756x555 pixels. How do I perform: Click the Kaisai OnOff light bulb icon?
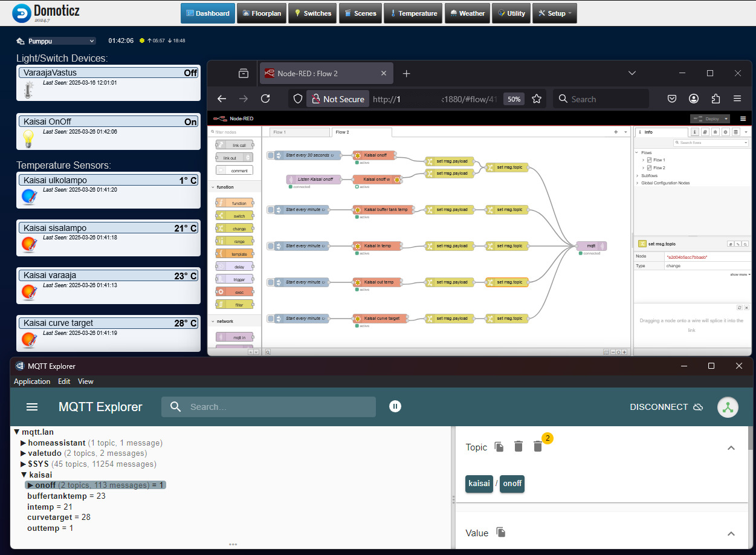(28, 138)
